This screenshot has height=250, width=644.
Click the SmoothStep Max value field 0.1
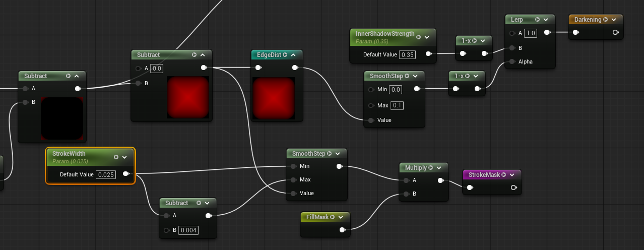[397, 105]
